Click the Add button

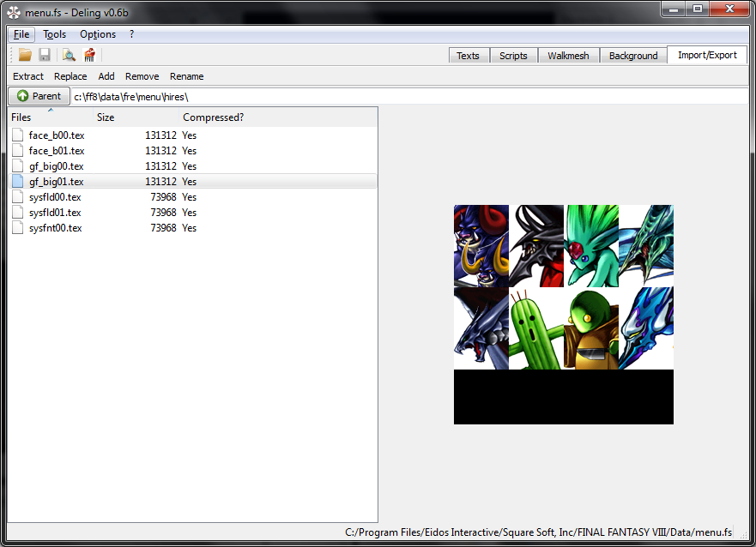tap(106, 76)
